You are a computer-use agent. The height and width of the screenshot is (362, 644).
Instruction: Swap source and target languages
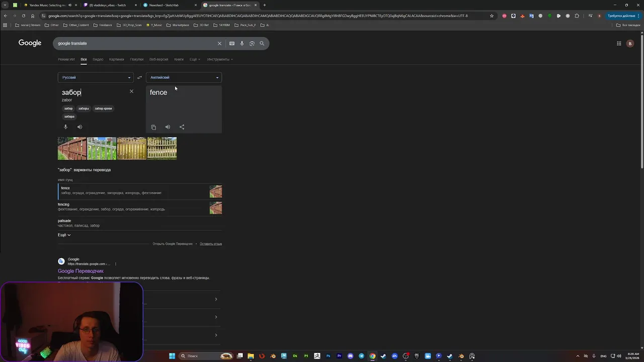click(x=139, y=77)
